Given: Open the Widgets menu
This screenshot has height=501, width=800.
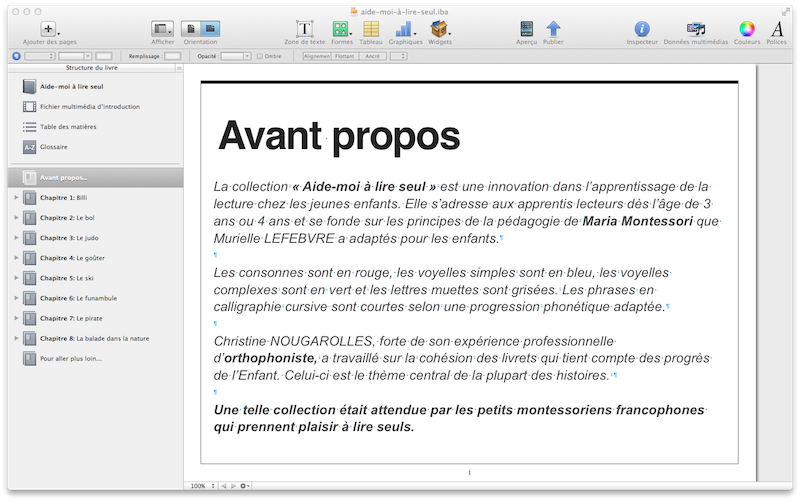Looking at the screenshot, I should pyautogui.click(x=439, y=29).
